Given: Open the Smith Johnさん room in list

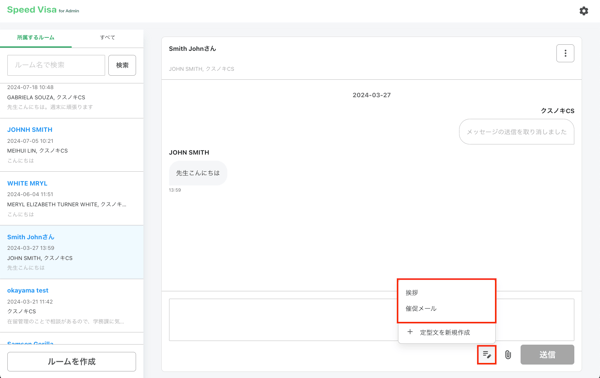Looking at the screenshot, I should (x=72, y=252).
